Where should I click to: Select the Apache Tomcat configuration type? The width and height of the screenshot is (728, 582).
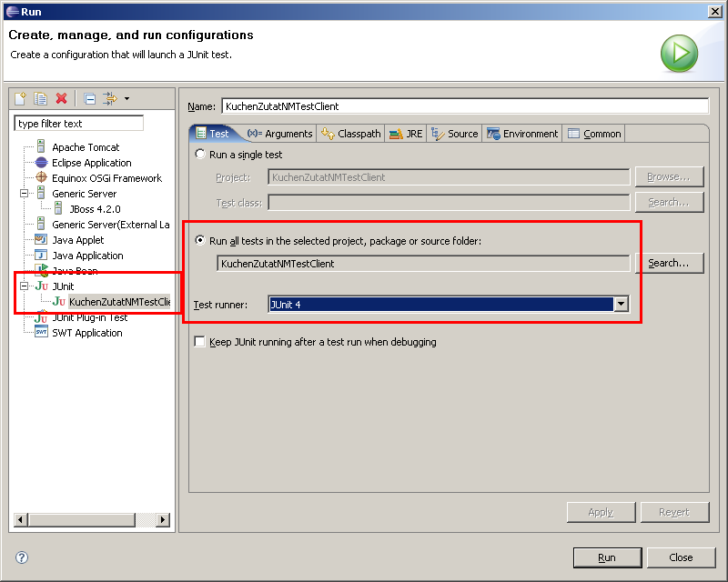tap(86, 147)
